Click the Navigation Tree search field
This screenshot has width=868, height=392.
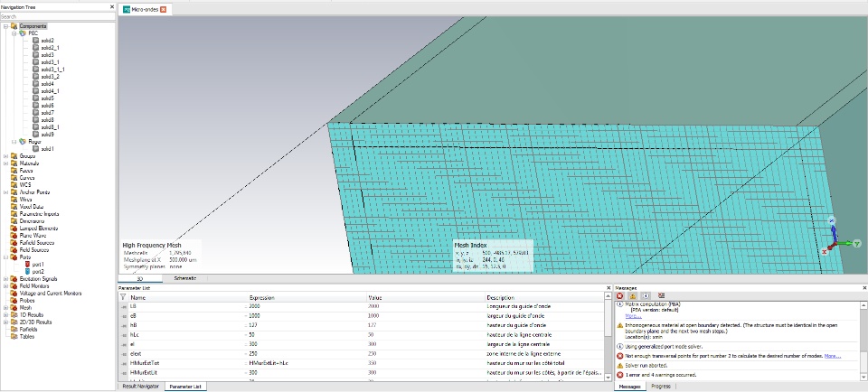[54, 16]
